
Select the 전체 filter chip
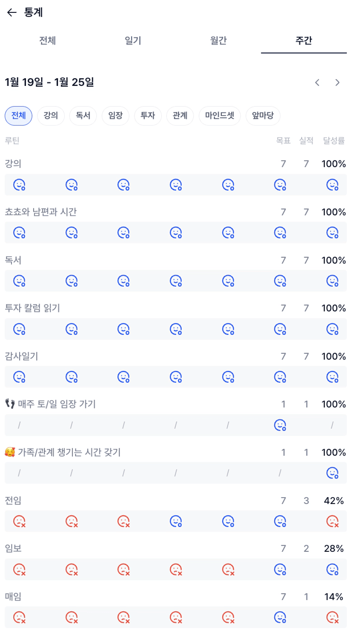[18, 116]
